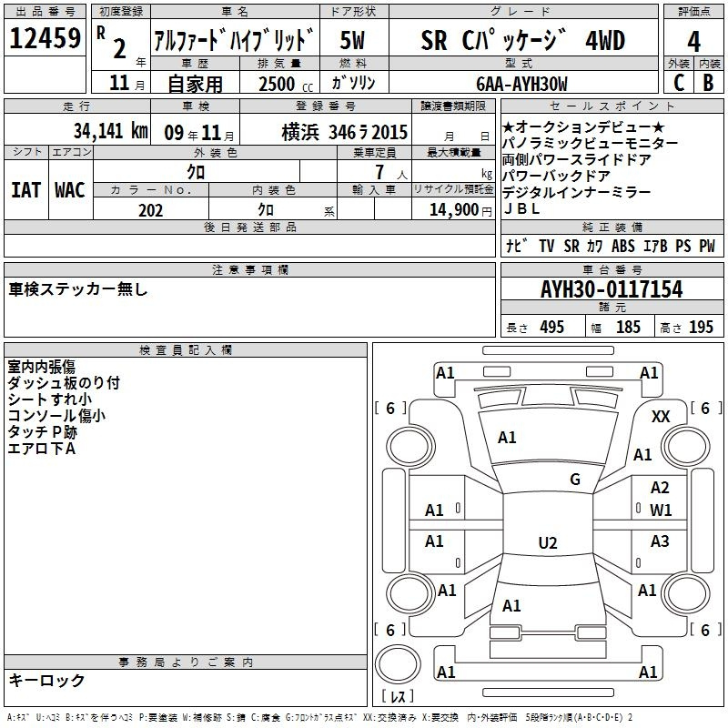Click the A2 scratch mark on the diagram

point(660,489)
